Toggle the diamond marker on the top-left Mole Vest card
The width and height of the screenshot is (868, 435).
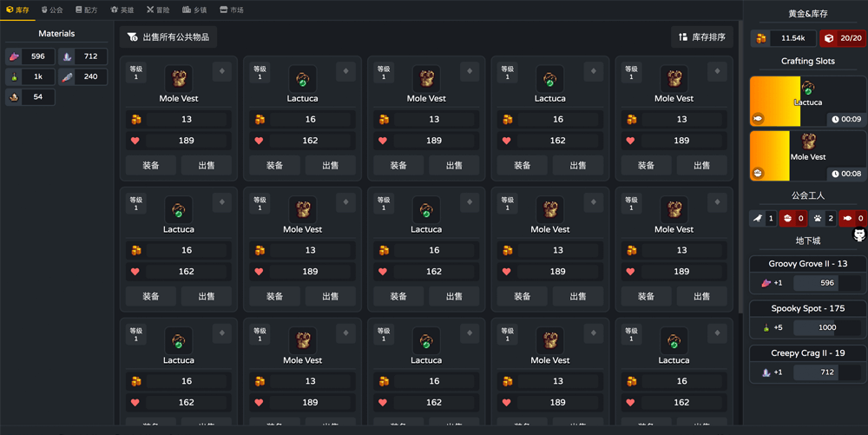pyautogui.click(x=222, y=71)
